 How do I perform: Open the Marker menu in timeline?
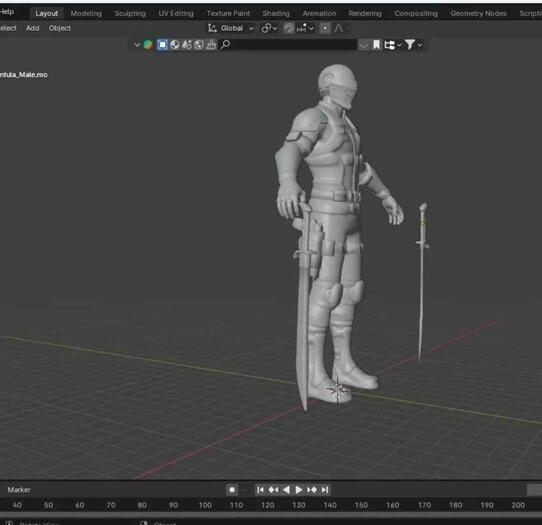pyautogui.click(x=19, y=490)
